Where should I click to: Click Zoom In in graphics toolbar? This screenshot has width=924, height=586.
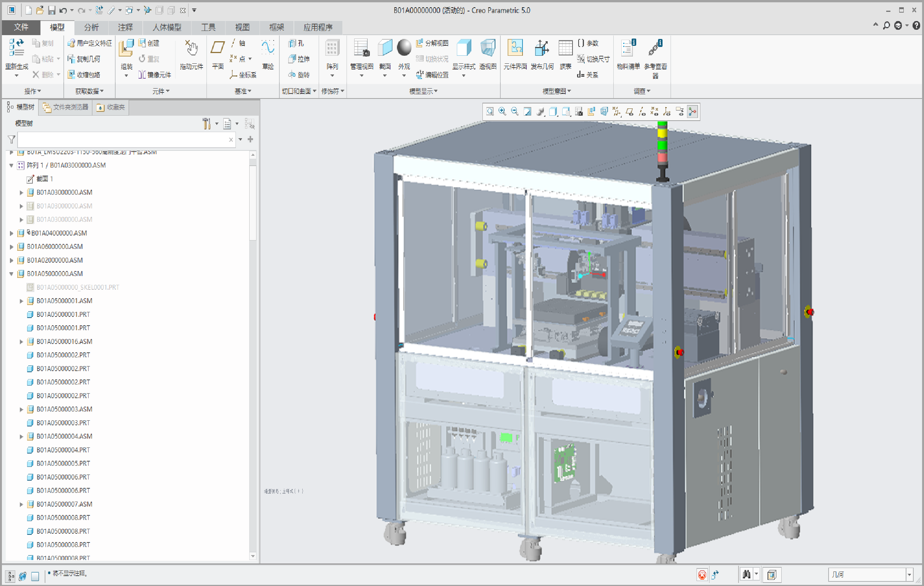(x=502, y=112)
